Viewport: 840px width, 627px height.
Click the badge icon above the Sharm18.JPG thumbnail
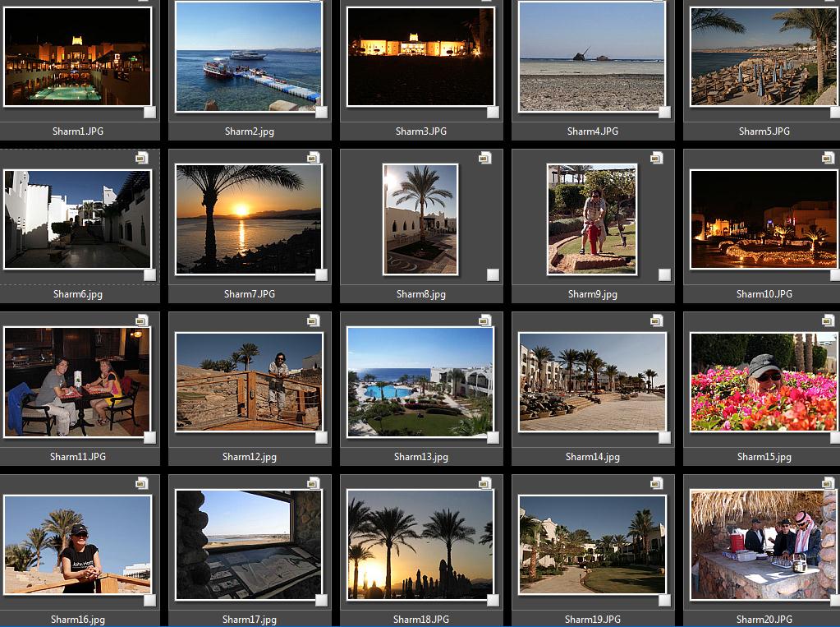pos(484,484)
